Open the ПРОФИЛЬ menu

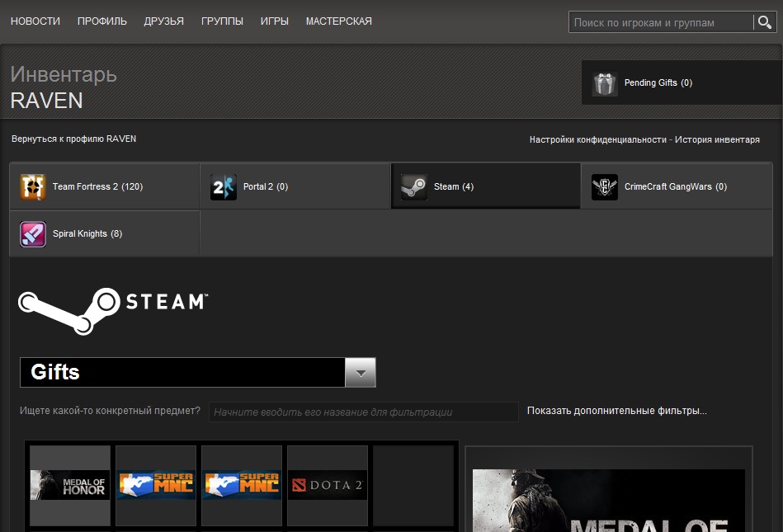click(x=101, y=21)
